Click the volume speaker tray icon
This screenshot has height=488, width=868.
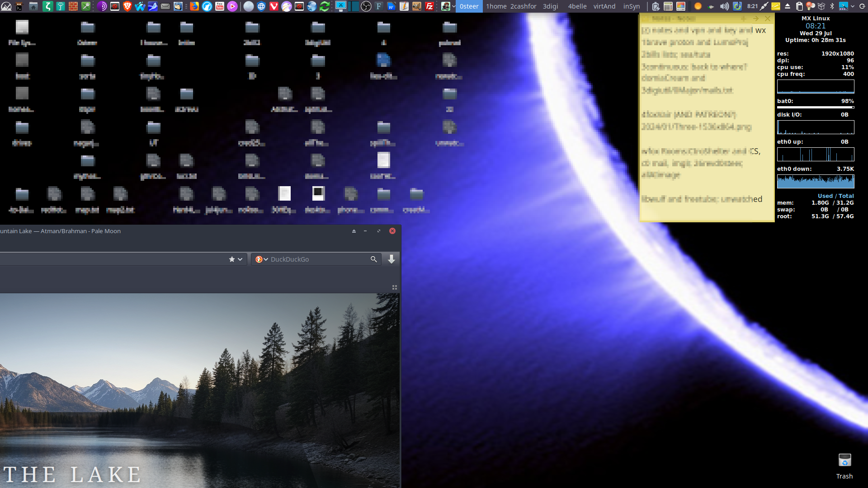[724, 6]
